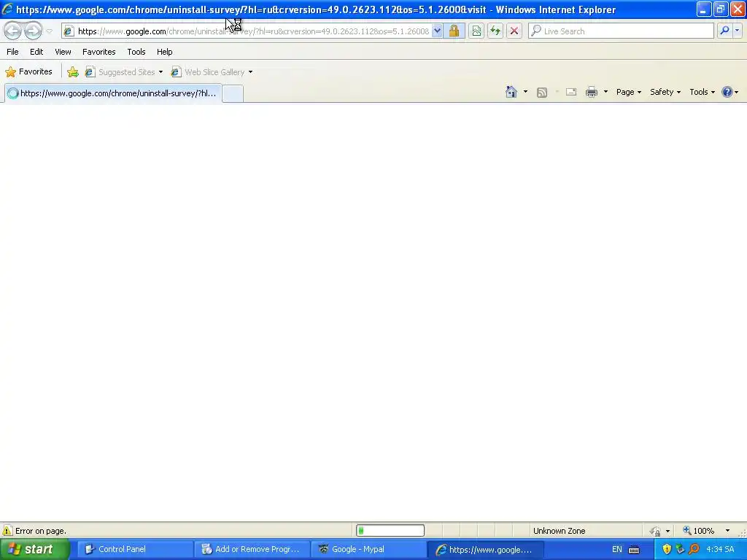The height and width of the screenshot is (560, 747).
Task: Click the 4:34 SA taskbar clock
Action: coord(720,550)
